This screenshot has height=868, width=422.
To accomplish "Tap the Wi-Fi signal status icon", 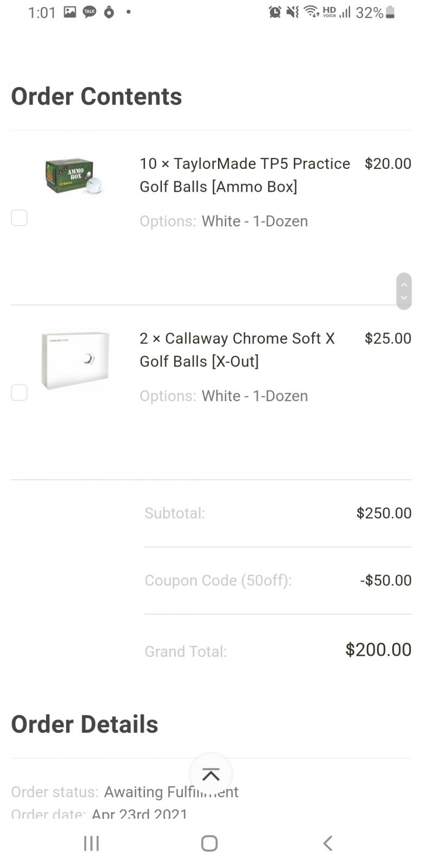I will tap(311, 11).
